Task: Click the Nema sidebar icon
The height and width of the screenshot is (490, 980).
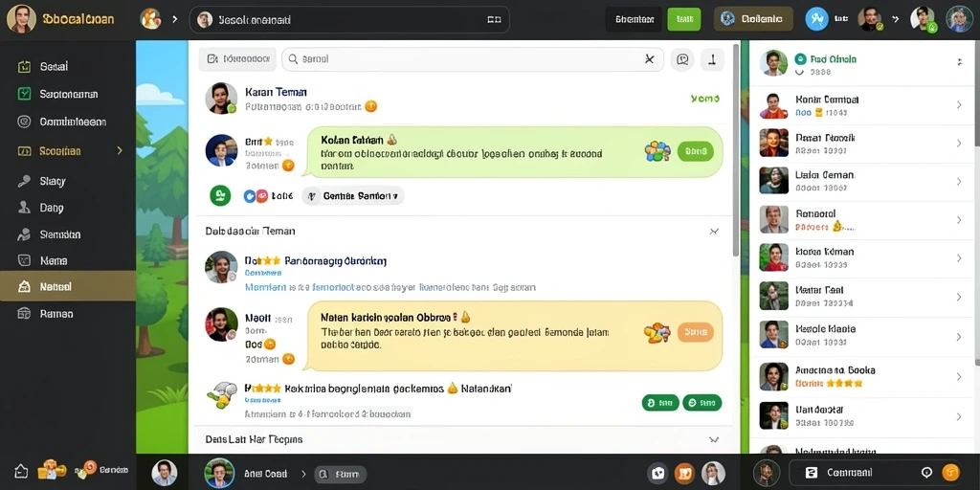Action: (24, 260)
